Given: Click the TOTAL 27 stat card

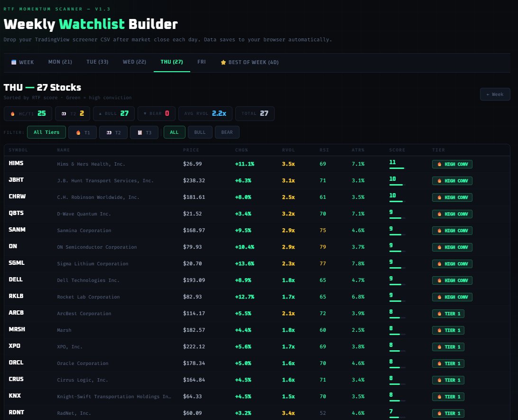Looking at the screenshot, I should pos(255,114).
